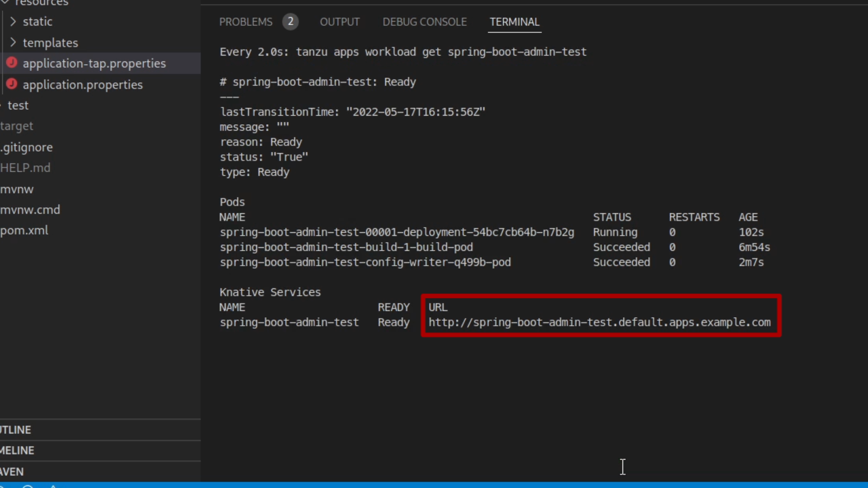Expand the templates folder chevron
The image size is (868, 488).
13,42
